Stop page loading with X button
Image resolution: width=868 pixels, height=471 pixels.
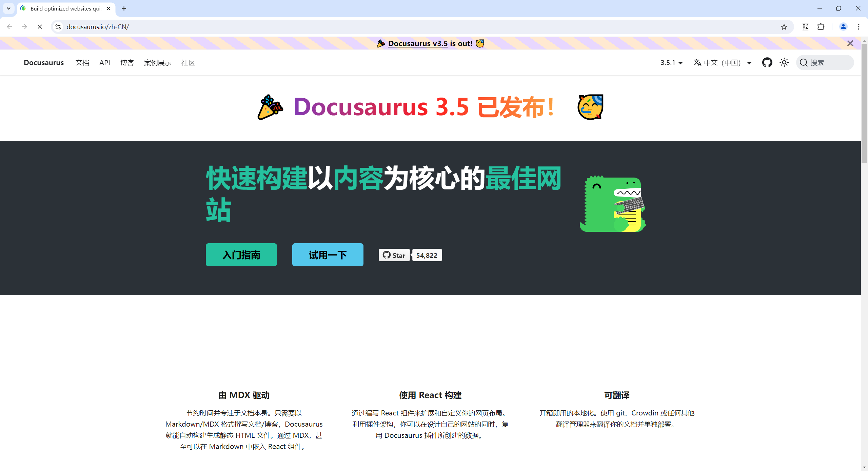(x=40, y=27)
